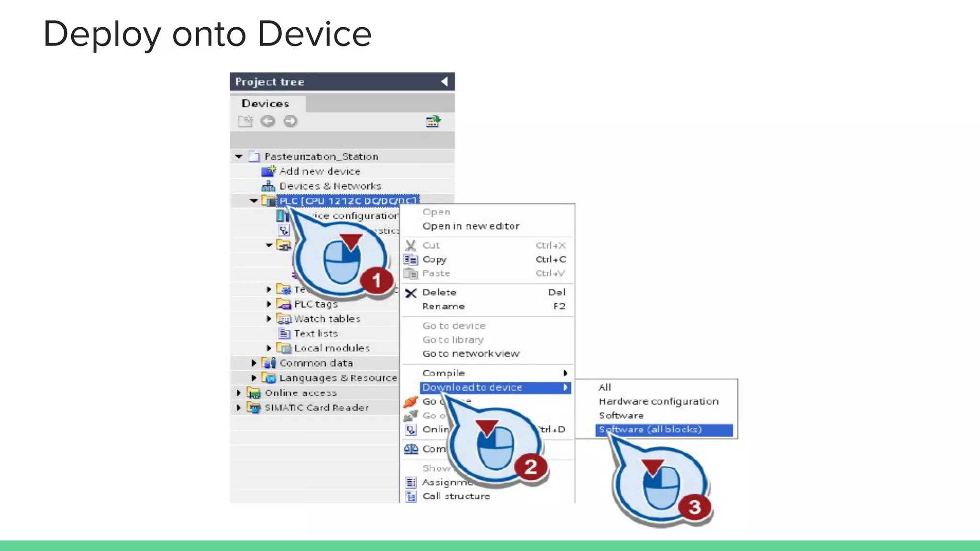Viewport: 980px width, 551px height.
Task: Switch to the Devices tab
Action: pyautogui.click(x=266, y=103)
